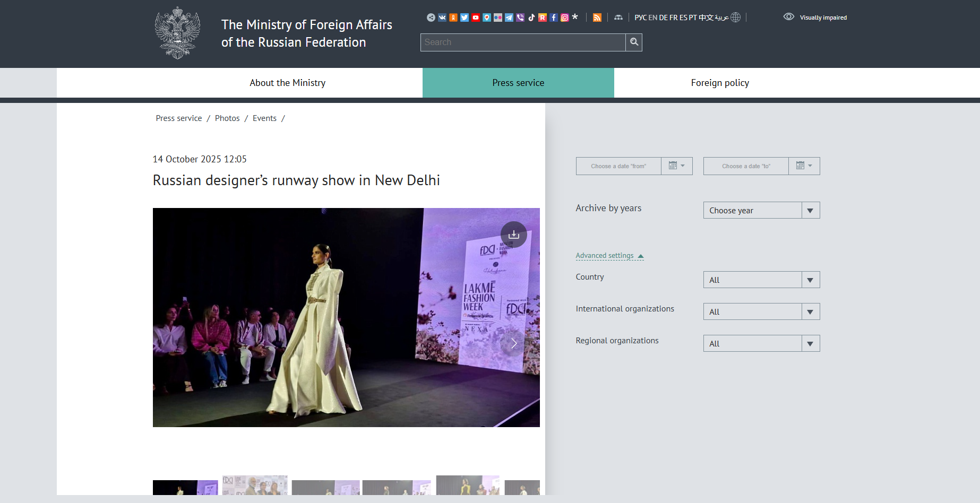Switch site language to Chinese 中文
The image size is (980, 503).
tap(706, 18)
